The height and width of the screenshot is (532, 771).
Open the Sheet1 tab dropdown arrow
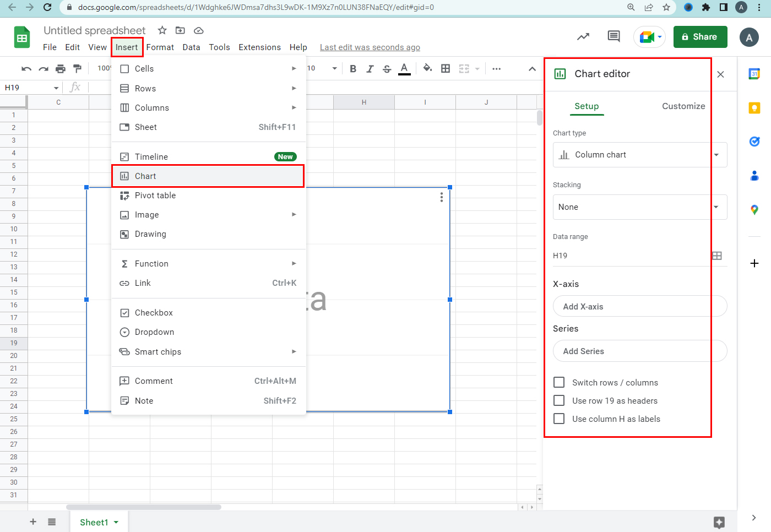116,522
